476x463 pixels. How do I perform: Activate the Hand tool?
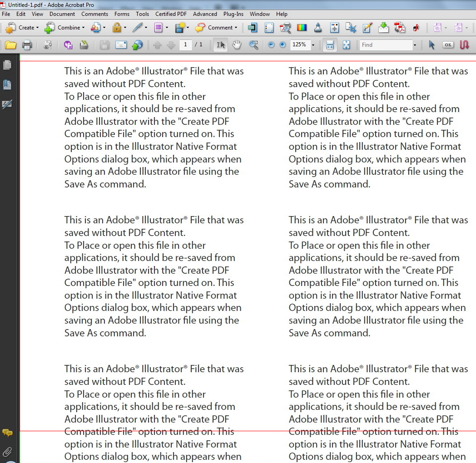(237, 45)
